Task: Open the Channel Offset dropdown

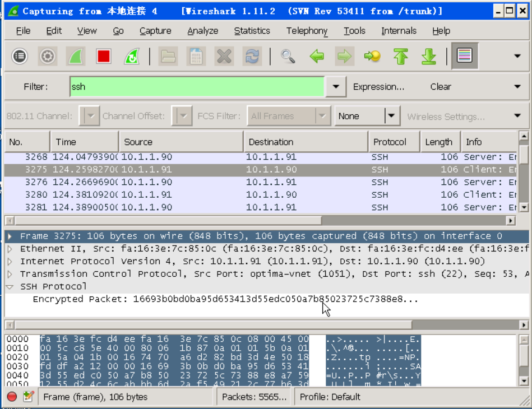Action: coord(182,116)
